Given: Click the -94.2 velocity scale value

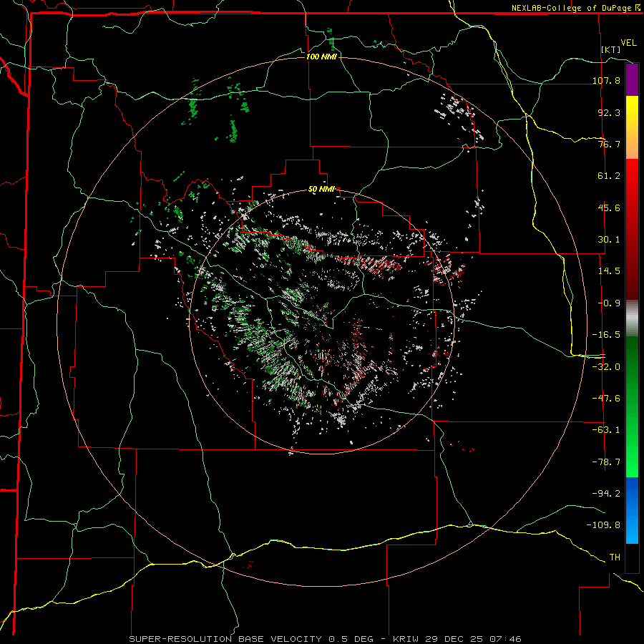Looking at the screenshot, I should click(x=606, y=494).
